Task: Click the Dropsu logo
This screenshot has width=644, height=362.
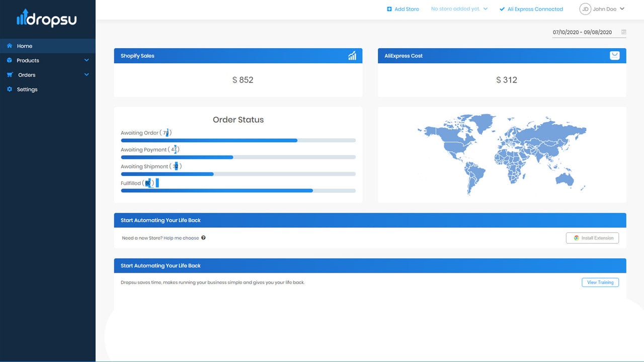Action: point(47,18)
